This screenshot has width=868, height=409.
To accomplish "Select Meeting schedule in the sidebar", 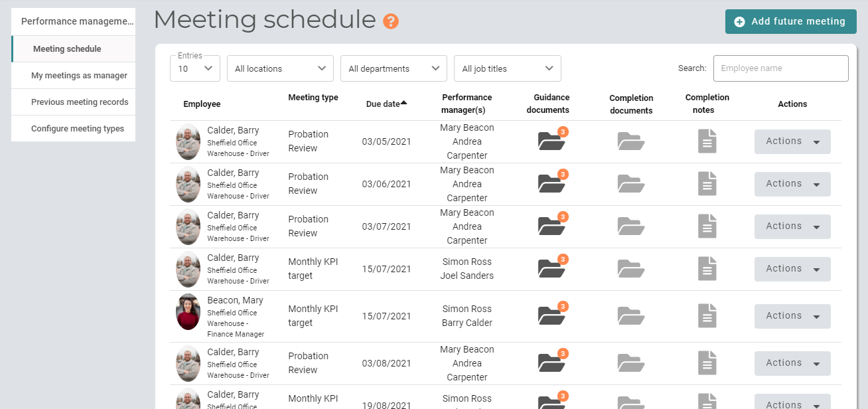I will (74, 48).
